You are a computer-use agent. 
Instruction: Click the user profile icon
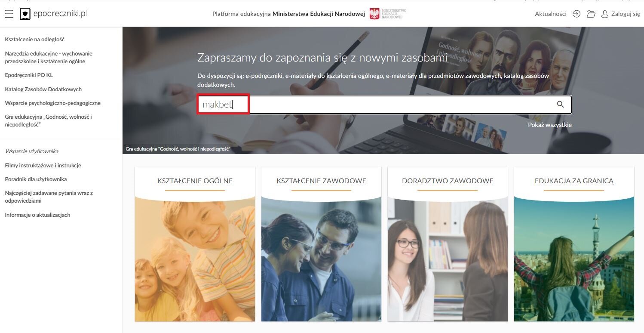pos(605,14)
